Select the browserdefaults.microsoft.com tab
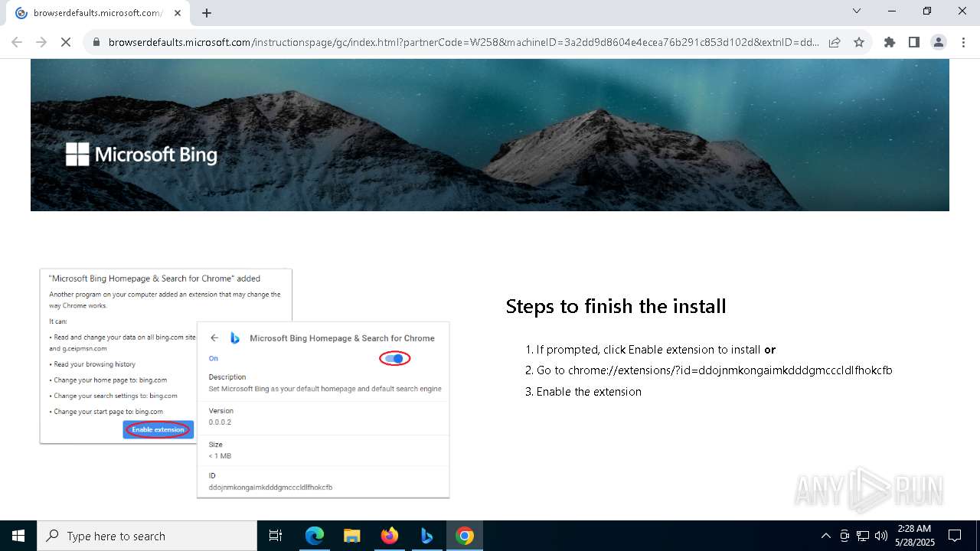Screen dimensions: 980x551 pos(98,13)
